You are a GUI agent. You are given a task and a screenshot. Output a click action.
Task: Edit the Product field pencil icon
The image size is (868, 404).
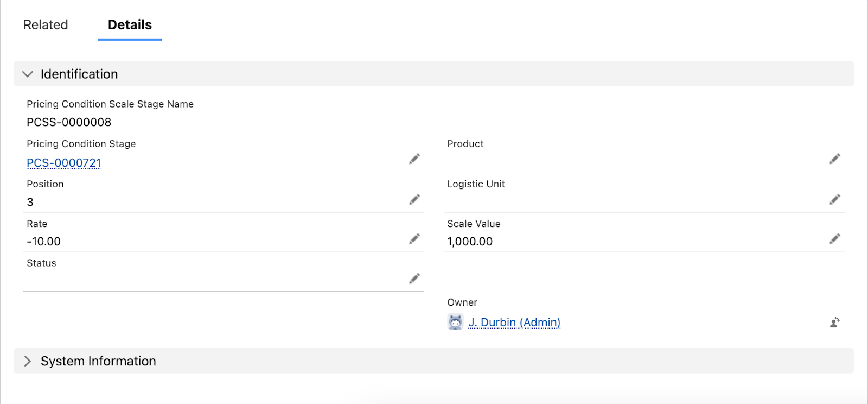pyautogui.click(x=835, y=159)
